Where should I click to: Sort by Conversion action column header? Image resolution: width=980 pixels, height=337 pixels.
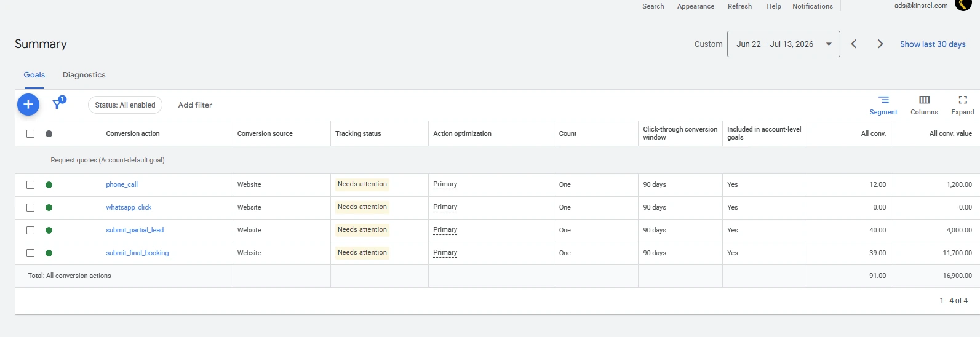[x=133, y=133]
